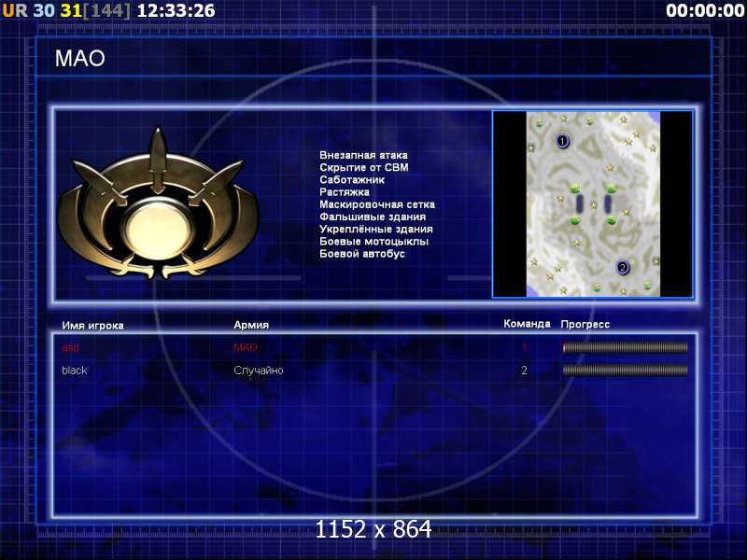Click the 'Имя игрока' column header
This screenshot has height=560, width=747.
click(x=92, y=326)
